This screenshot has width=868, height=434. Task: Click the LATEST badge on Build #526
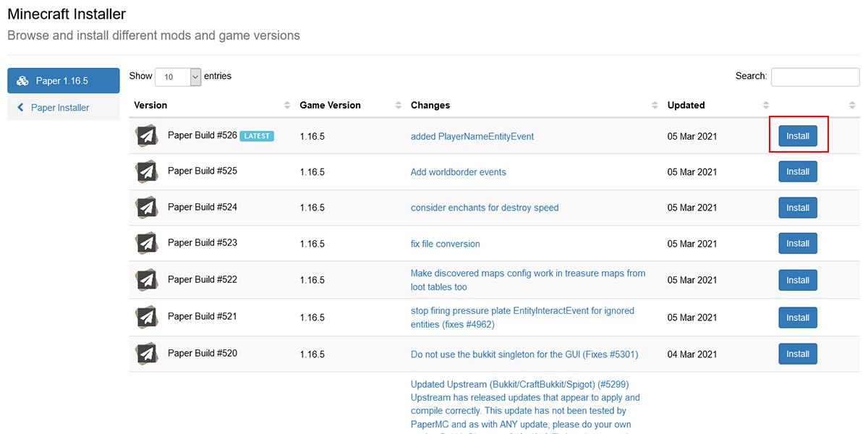point(257,136)
